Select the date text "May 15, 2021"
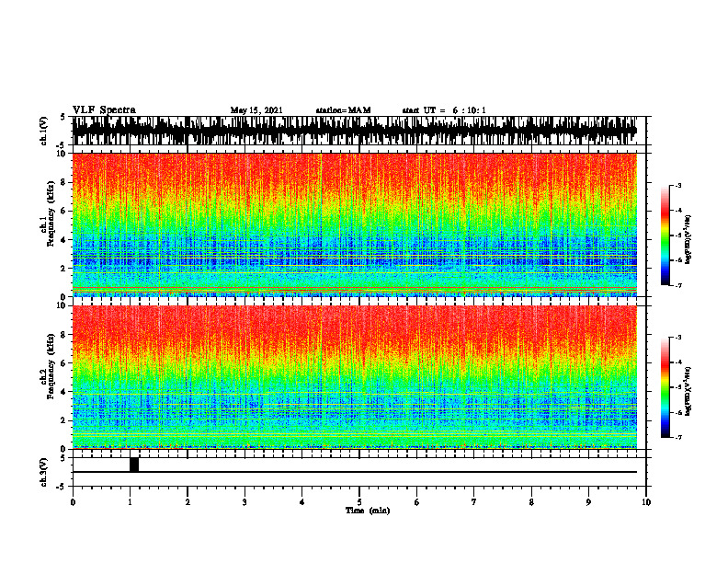The height and width of the screenshot is (563, 728). pos(256,110)
